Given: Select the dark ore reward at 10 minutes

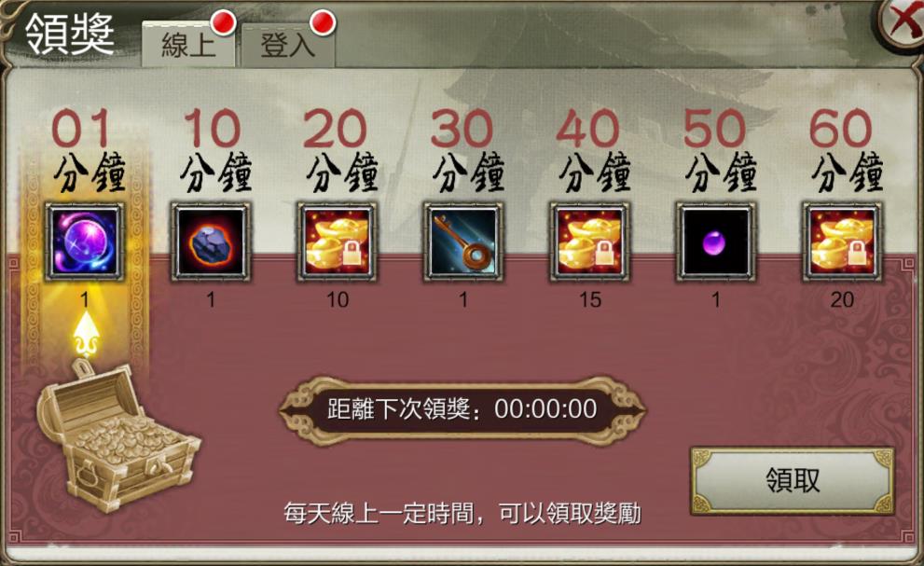Looking at the screenshot, I should [211, 242].
